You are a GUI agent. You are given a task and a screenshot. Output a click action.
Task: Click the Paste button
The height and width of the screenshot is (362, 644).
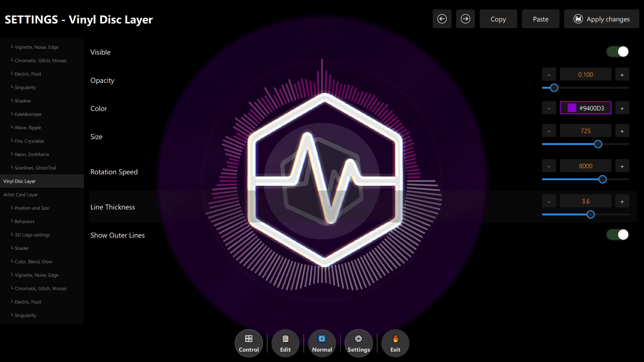coord(540,19)
